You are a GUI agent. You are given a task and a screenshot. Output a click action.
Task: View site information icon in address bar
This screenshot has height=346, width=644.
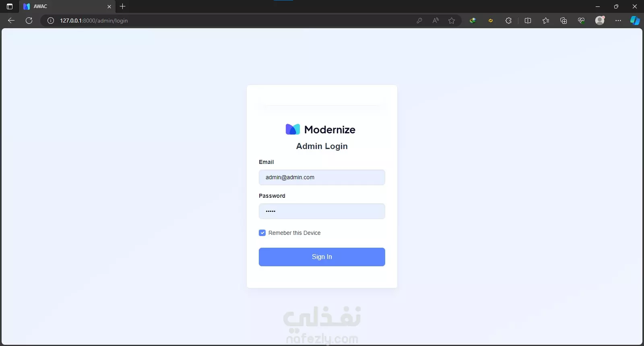point(51,21)
